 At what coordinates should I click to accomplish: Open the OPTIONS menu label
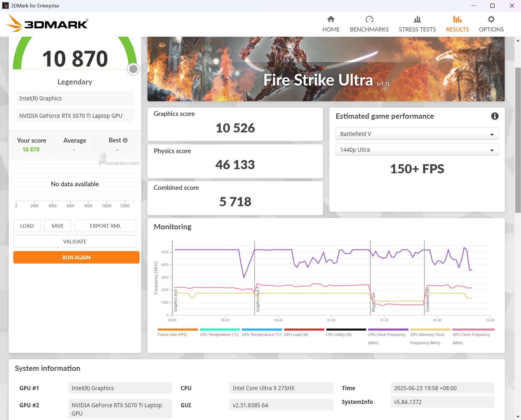pos(491,29)
